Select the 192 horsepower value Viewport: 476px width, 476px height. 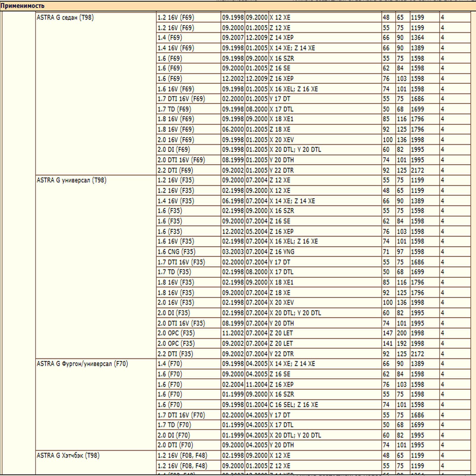click(x=402, y=344)
